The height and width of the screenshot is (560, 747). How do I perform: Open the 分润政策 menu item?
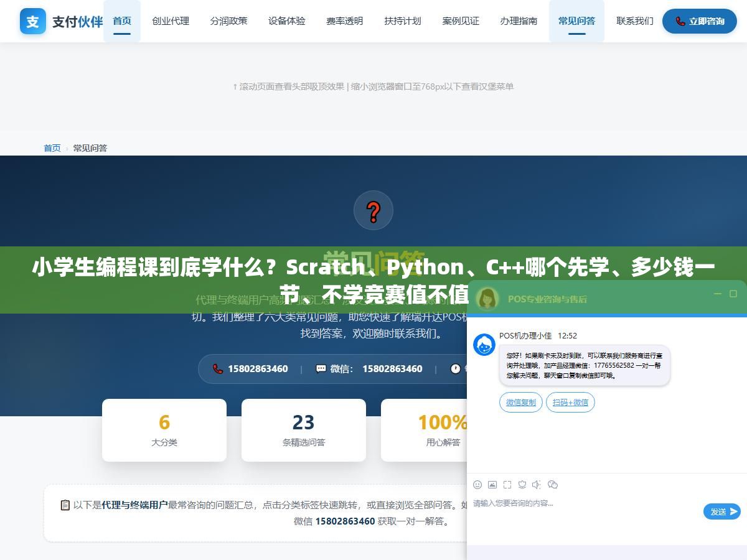(228, 21)
